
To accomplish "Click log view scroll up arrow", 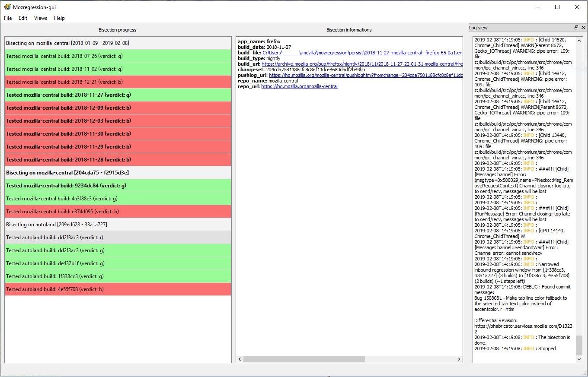I will coord(579,40).
